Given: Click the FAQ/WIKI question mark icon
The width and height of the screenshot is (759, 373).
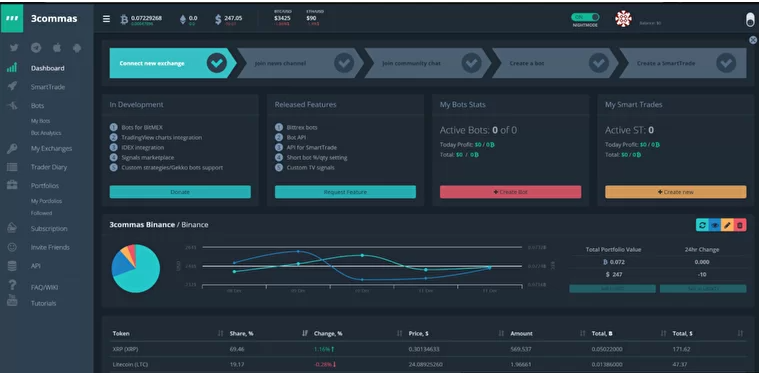Looking at the screenshot, I should pos(12,285).
